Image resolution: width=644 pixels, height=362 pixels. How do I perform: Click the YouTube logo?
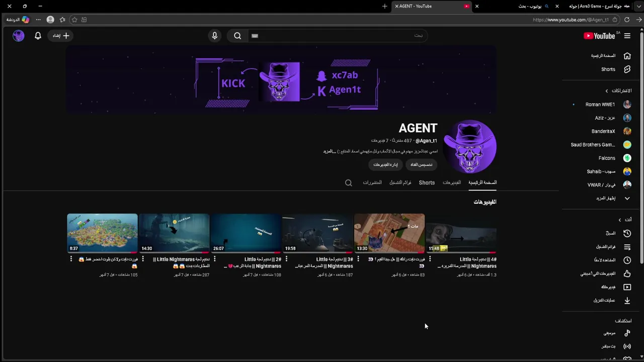(x=599, y=36)
